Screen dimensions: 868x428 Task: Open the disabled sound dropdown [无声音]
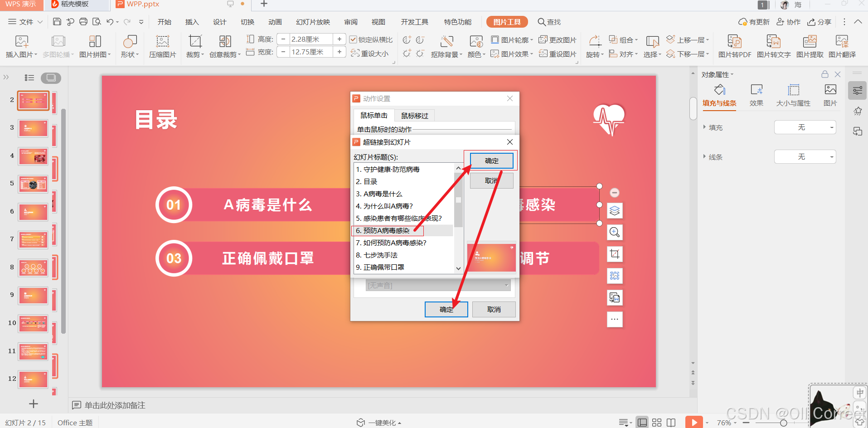coord(438,285)
